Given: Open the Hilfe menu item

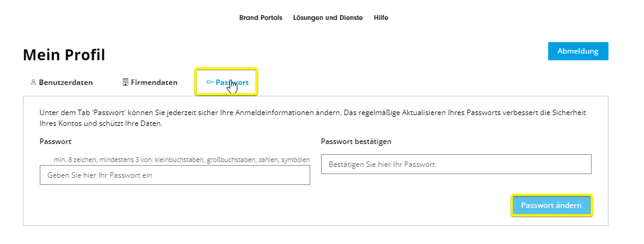Looking at the screenshot, I should coord(381,17).
